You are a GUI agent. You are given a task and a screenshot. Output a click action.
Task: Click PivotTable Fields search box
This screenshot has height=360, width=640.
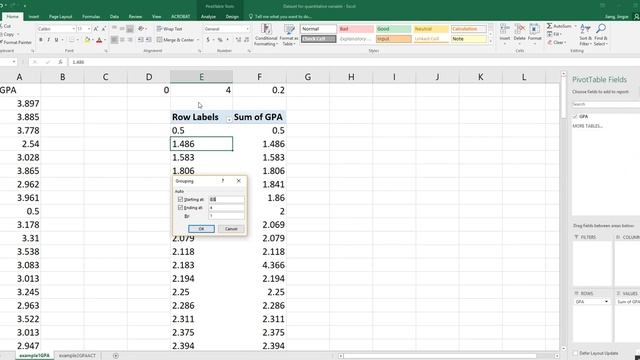point(605,104)
